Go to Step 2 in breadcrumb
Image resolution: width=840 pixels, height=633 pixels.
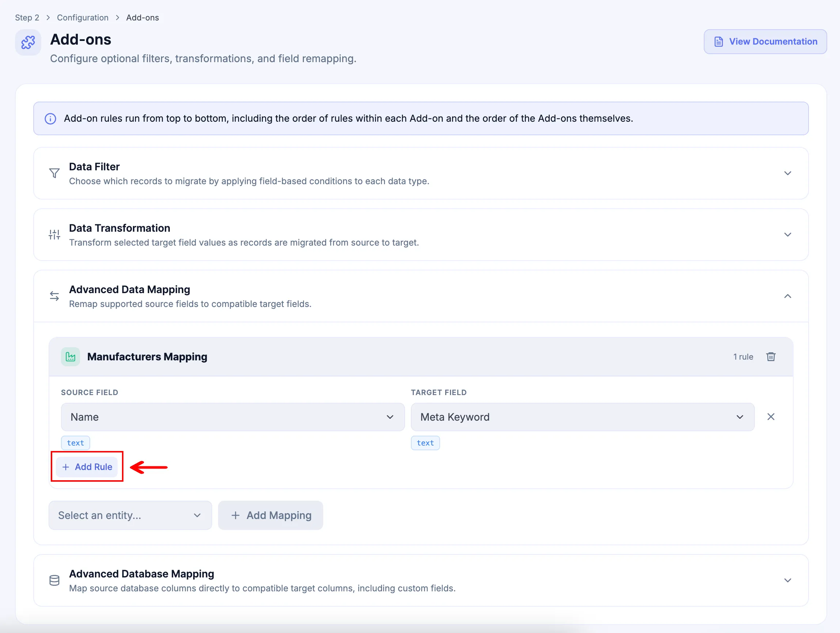point(27,18)
